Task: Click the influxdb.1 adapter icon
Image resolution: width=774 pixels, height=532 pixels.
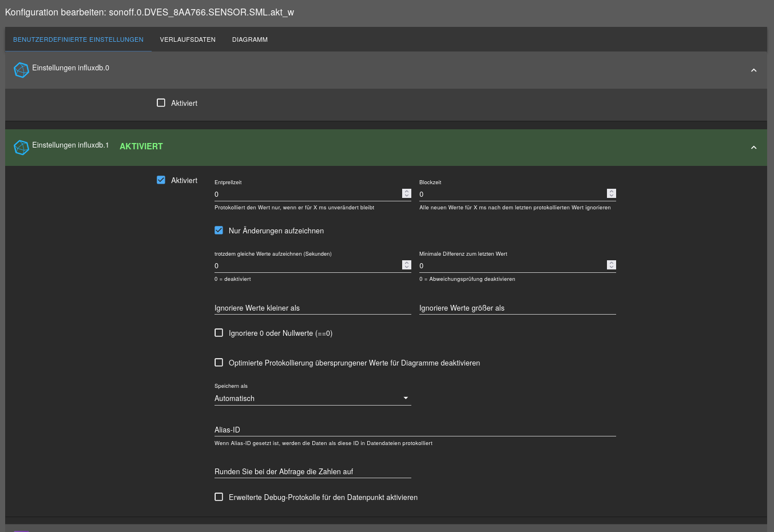Action: click(21, 148)
